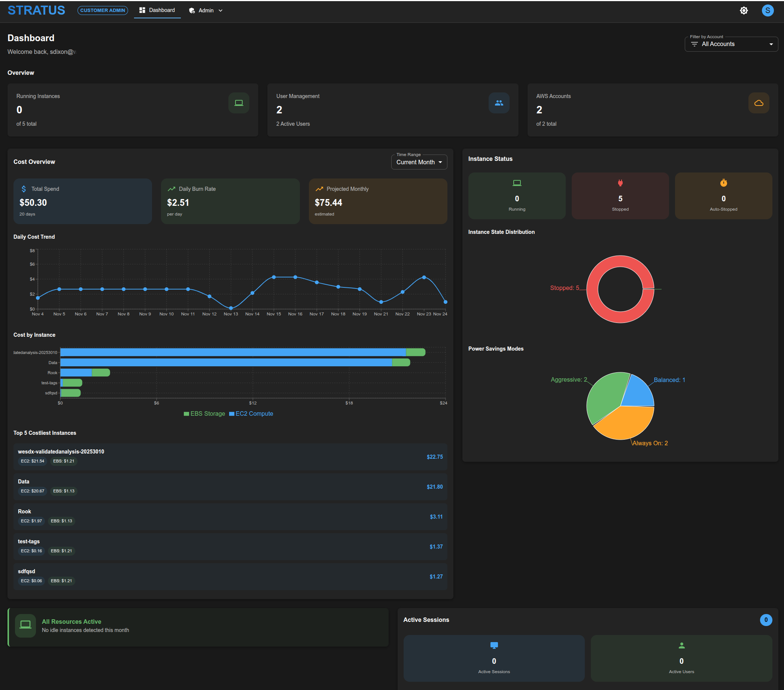
Task: Open the settings gear
Action: [744, 10]
